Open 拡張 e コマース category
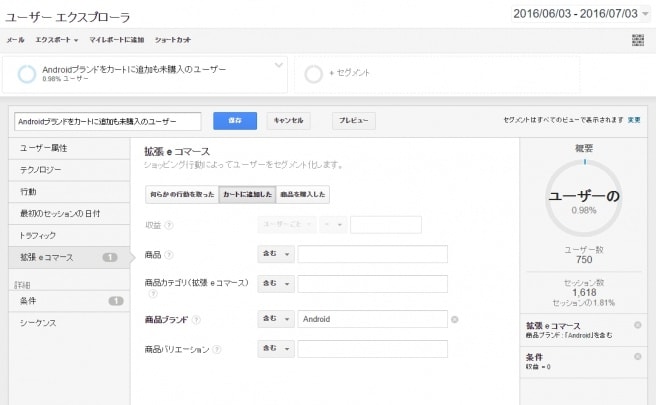The width and height of the screenshot is (656, 405). pos(69,257)
